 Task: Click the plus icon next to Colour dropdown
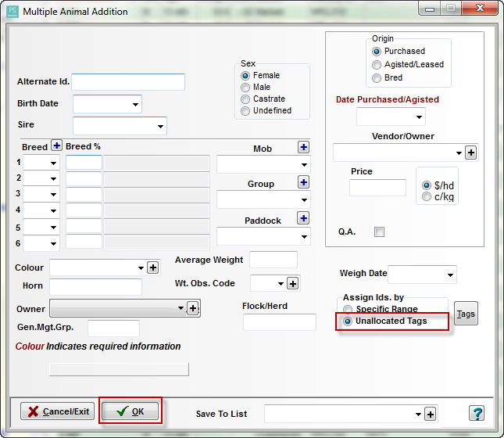tap(153, 267)
